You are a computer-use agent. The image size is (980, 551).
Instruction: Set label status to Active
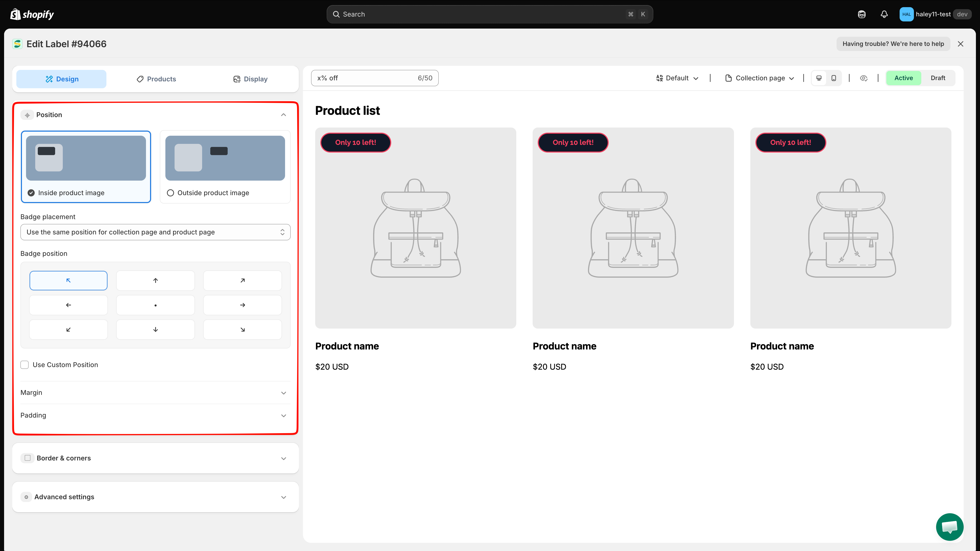903,78
